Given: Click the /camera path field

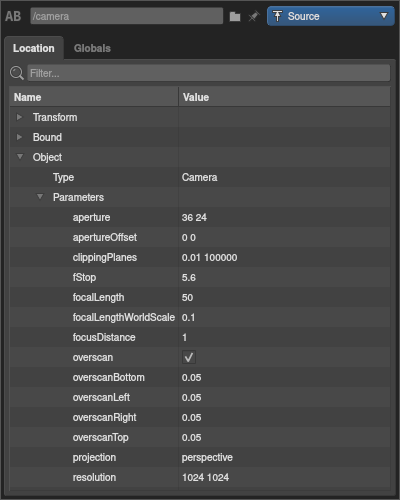Looking at the screenshot, I should click(x=127, y=16).
